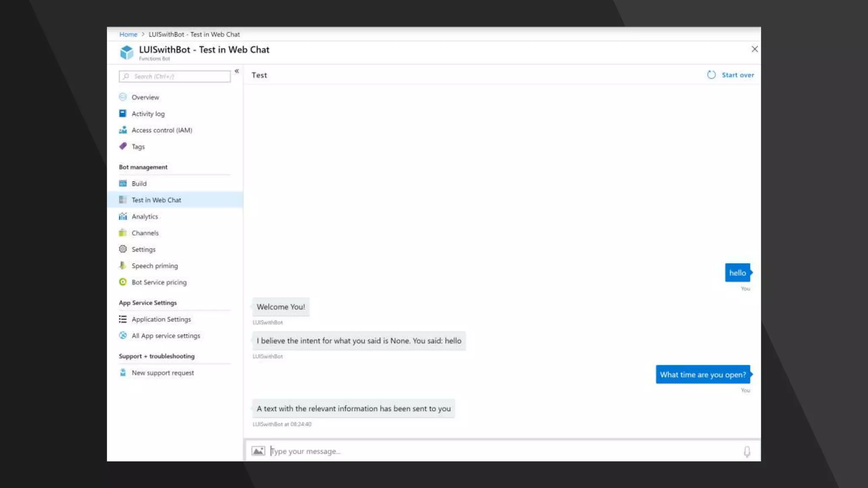Open Channels in Bot management
868x488 pixels.
[x=145, y=233]
